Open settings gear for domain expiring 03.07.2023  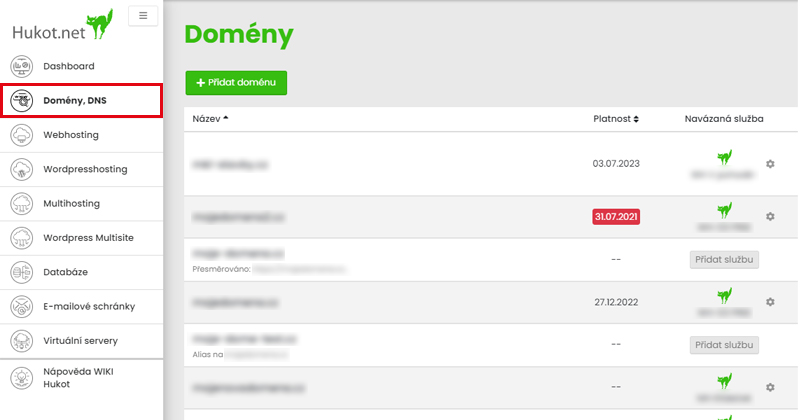770,164
